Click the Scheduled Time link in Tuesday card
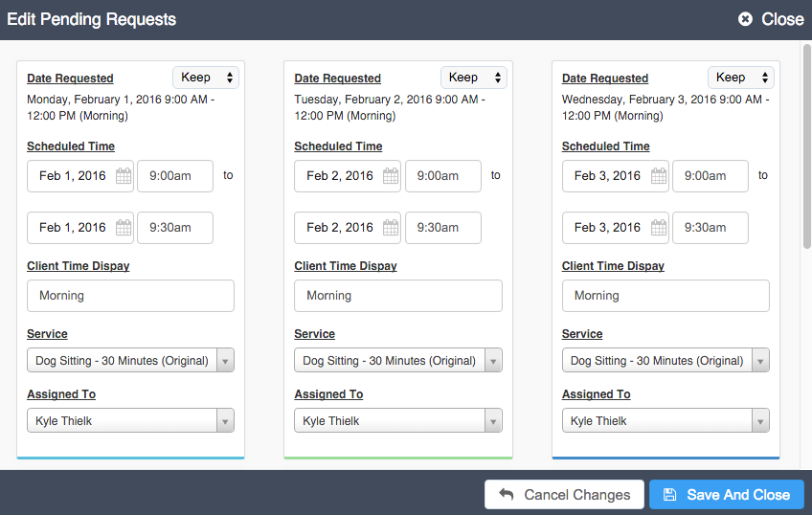 (338, 146)
